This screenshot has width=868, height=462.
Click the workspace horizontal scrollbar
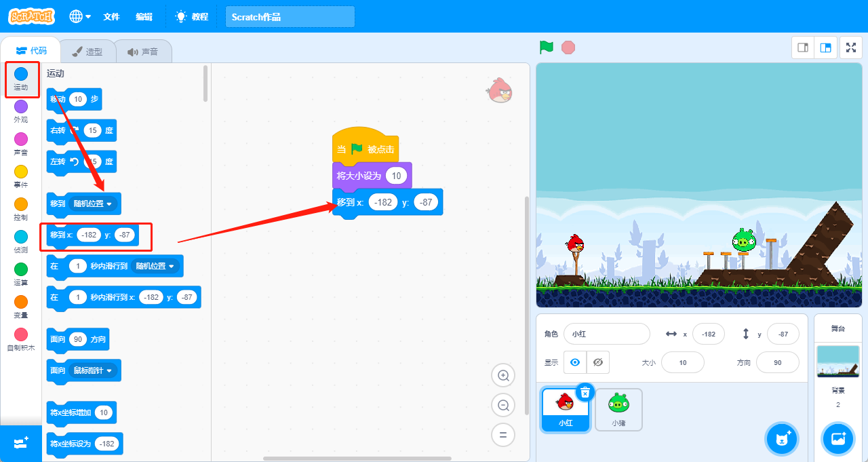tap(357, 459)
